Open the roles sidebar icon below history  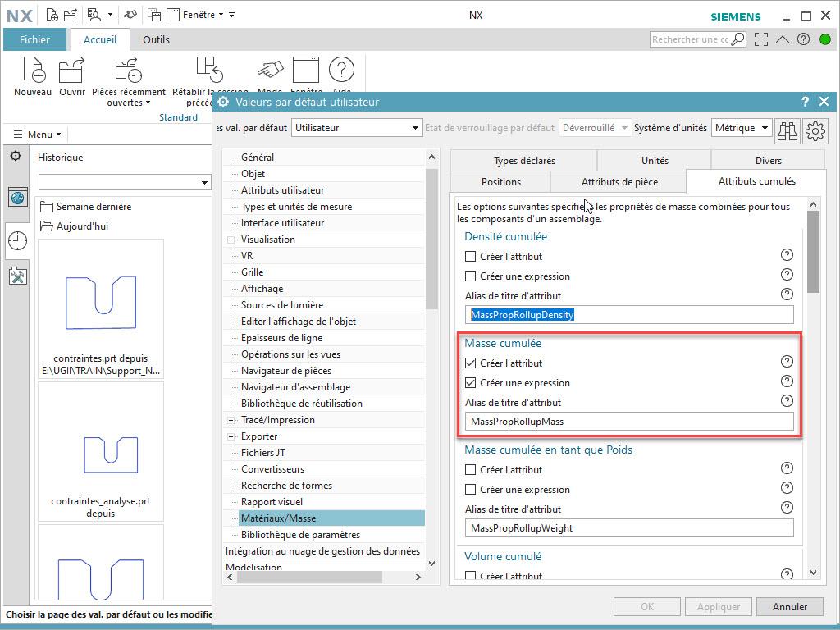[x=17, y=276]
